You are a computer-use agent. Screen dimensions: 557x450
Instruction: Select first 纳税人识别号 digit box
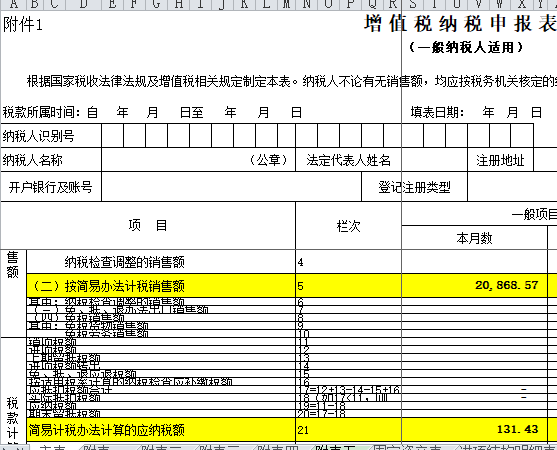(x=113, y=135)
